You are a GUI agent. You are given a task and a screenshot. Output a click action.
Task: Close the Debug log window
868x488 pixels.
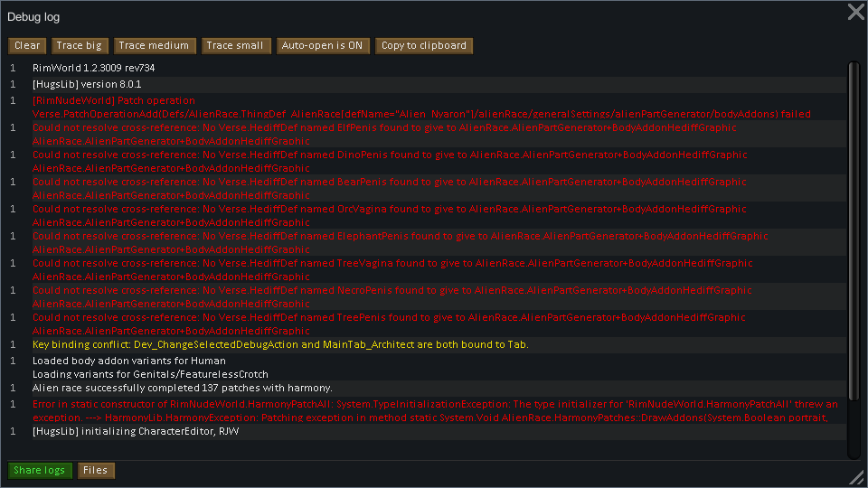pos(856,12)
